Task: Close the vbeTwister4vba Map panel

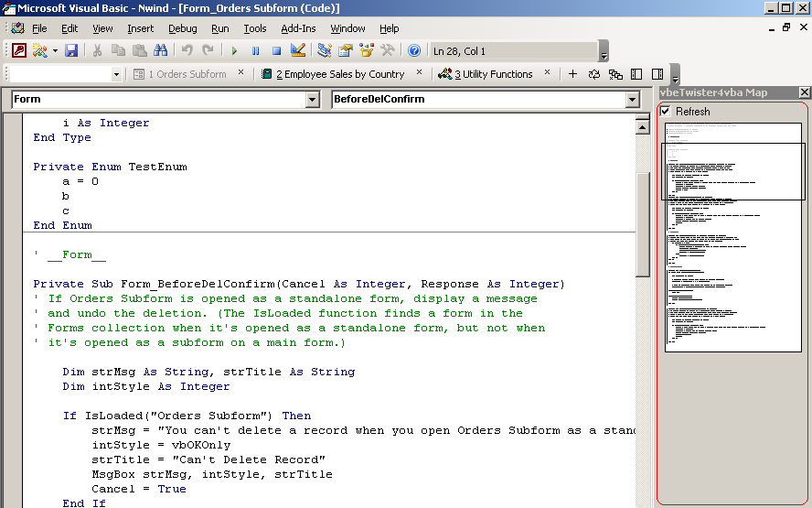Action: point(805,92)
